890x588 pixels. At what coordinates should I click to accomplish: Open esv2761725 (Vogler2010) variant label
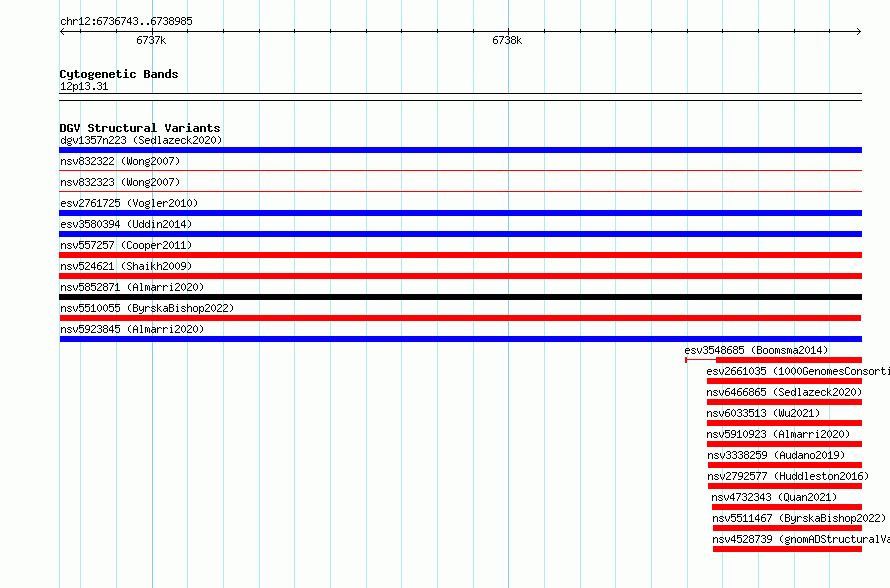pos(129,203)
